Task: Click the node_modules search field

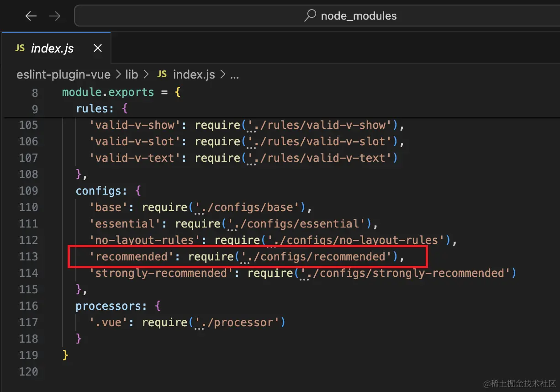Action: coord(359,16)
